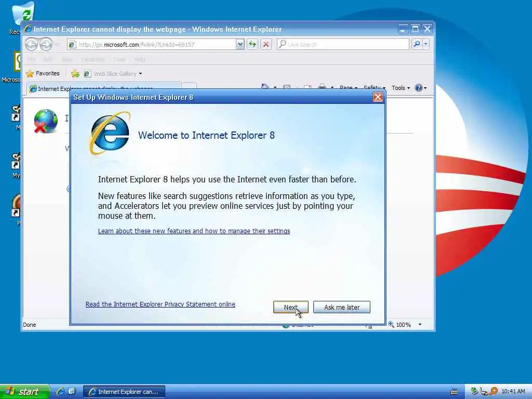532x399 pixels.
Task: Open the Favorites menu in the menu bar
Action: pyautogui.click(x=93, y=59)
